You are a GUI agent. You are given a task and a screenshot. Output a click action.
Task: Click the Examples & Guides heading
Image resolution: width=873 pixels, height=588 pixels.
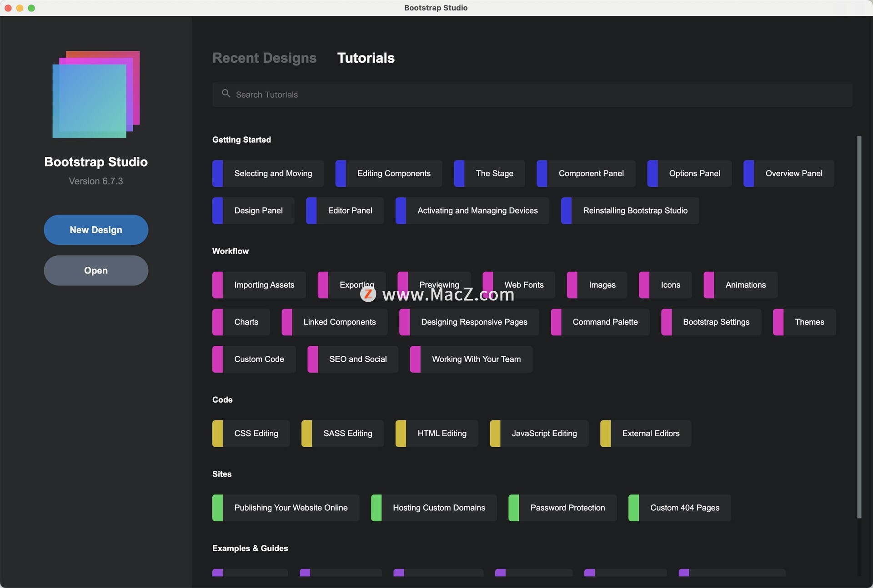[250, 548]
